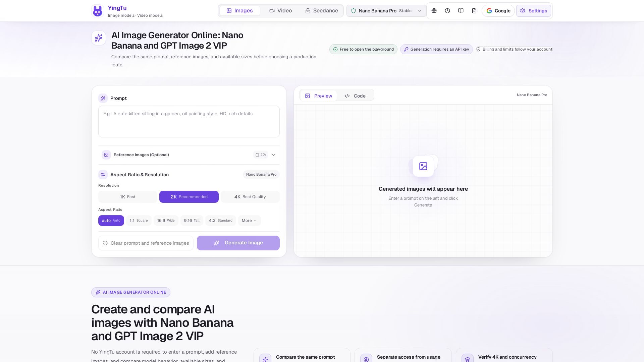Screen dimensions: 644x362
Task: Select 9:16 Tall aspect ratio
Action: (192, 221)
